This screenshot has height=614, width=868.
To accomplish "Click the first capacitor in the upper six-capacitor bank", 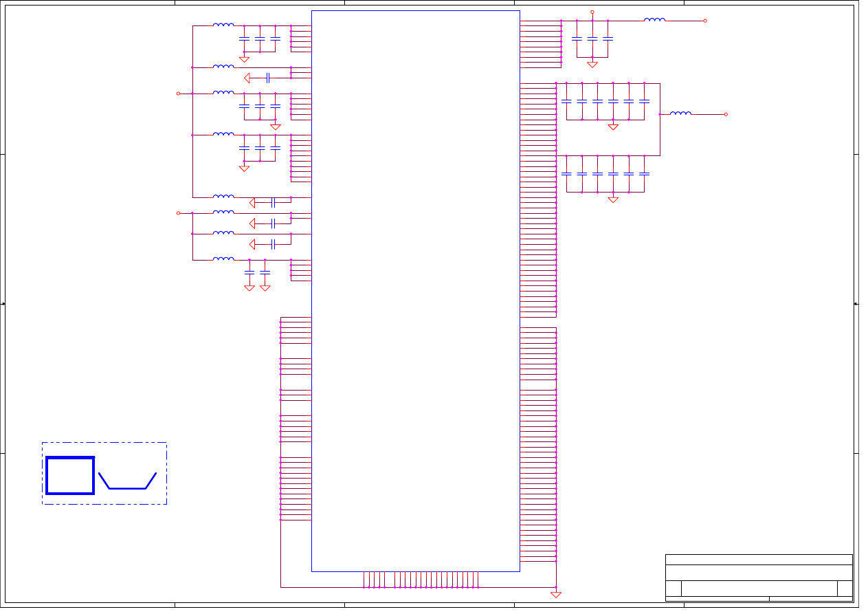I will [x=566, y=101].
